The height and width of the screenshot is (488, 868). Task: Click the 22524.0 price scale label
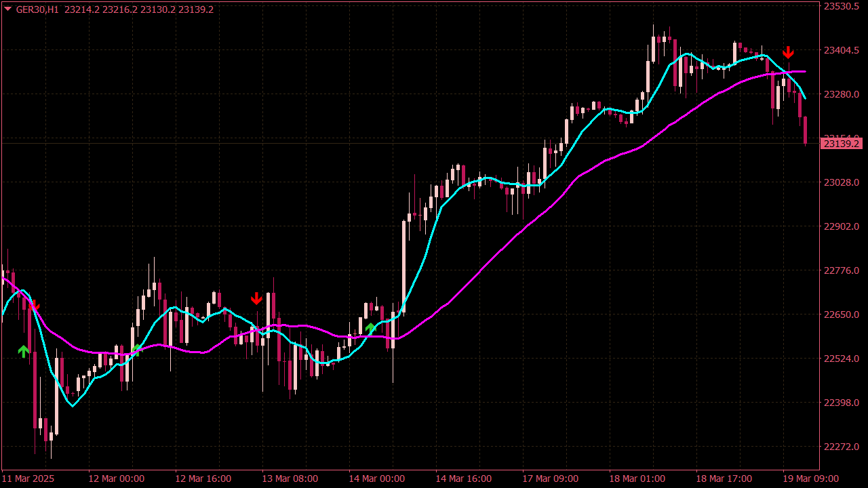(x=842, y=359)
